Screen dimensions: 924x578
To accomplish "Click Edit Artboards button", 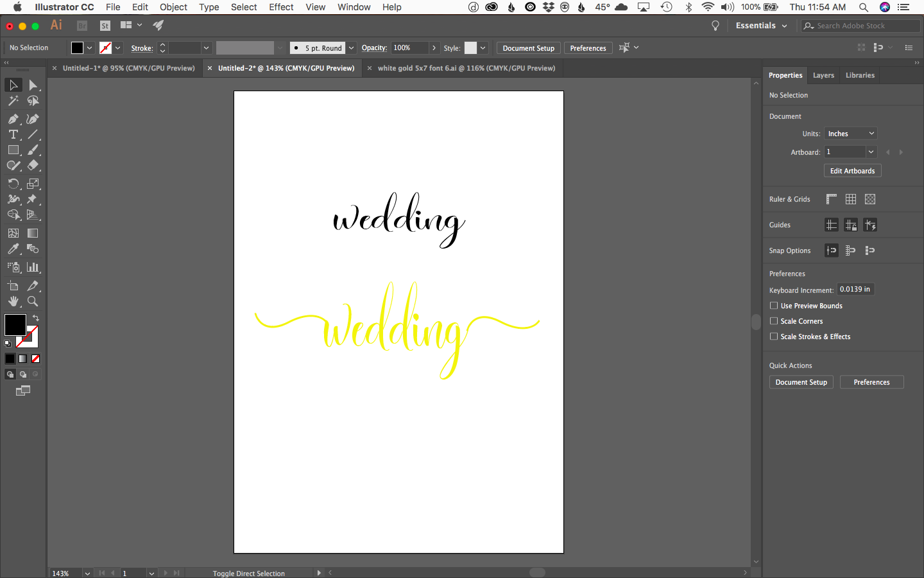I will coord(852,171).
